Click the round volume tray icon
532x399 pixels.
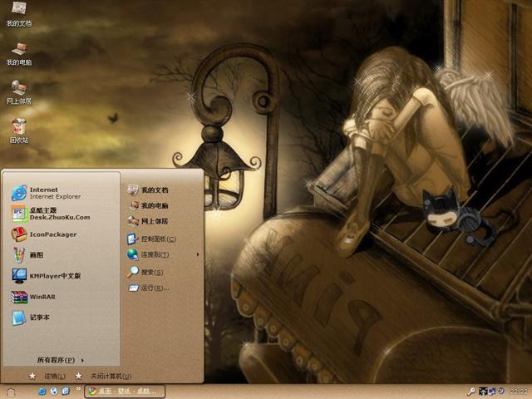click(x=501, y=392)
